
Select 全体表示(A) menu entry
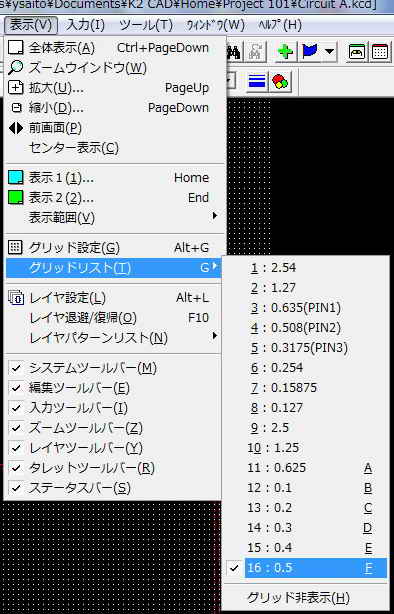(x=115, y=48)
